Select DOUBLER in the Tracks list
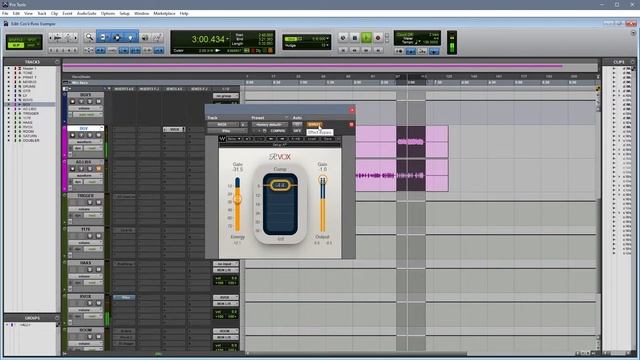This screenshot has height=360, width=640. (31, 140)
